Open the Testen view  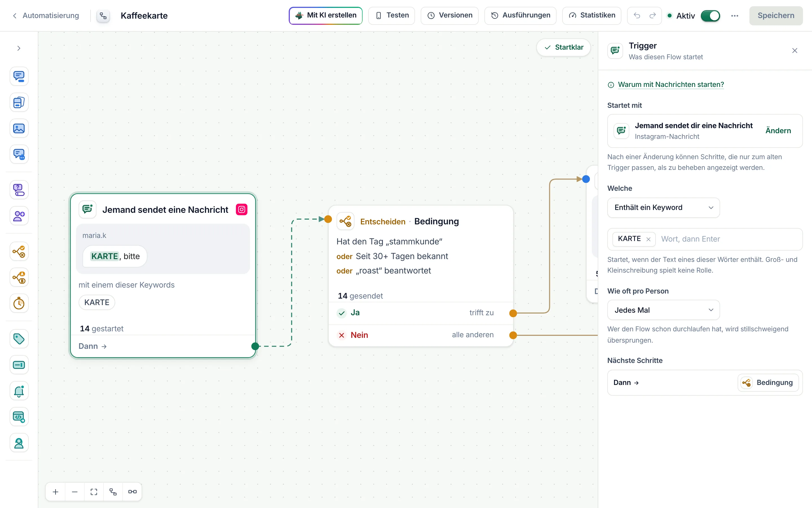[x=392, y=16]
